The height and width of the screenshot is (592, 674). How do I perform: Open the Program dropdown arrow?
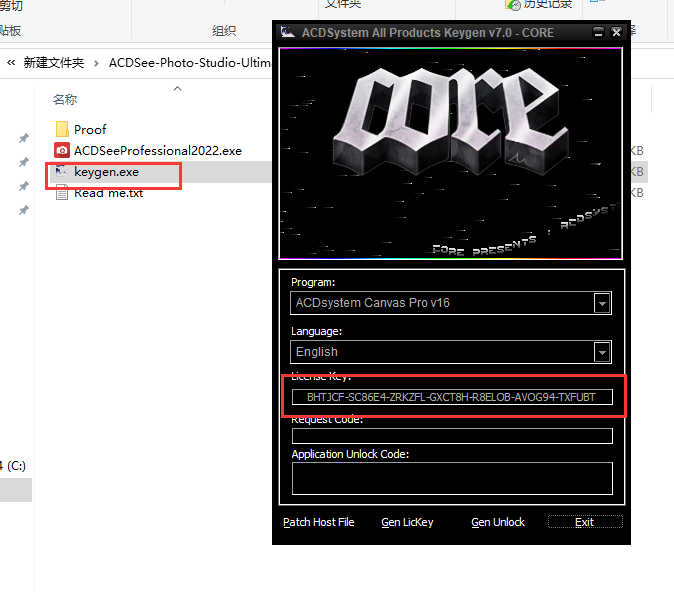pos(602,304)
